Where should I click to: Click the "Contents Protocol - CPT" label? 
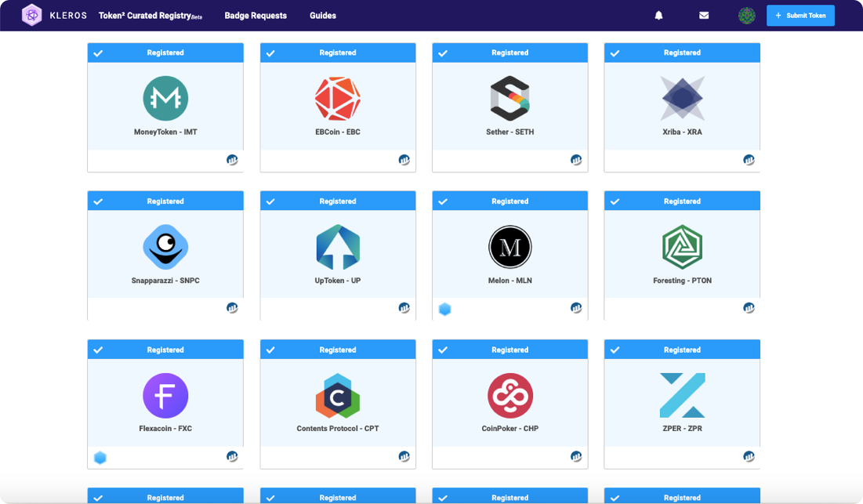338,429
